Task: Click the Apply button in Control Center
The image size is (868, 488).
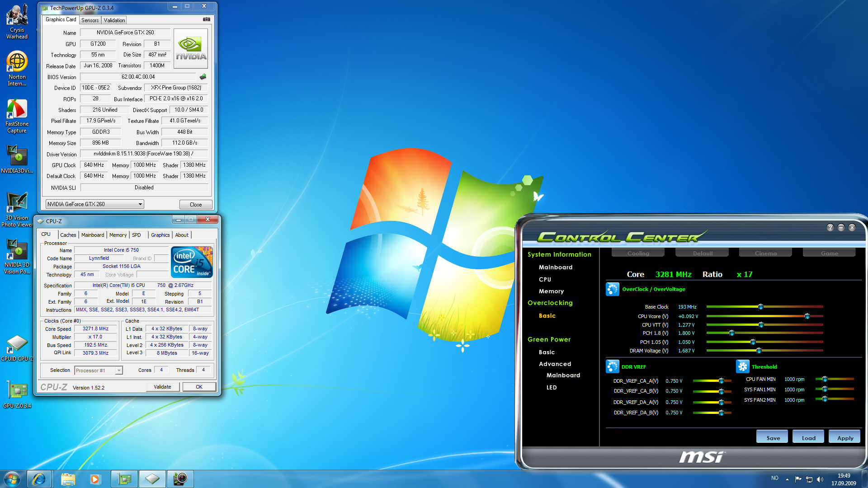Action: click(844, 437)
